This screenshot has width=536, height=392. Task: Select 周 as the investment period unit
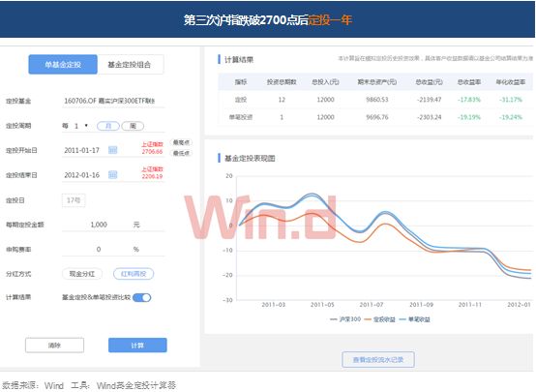(x=133, y=126)
